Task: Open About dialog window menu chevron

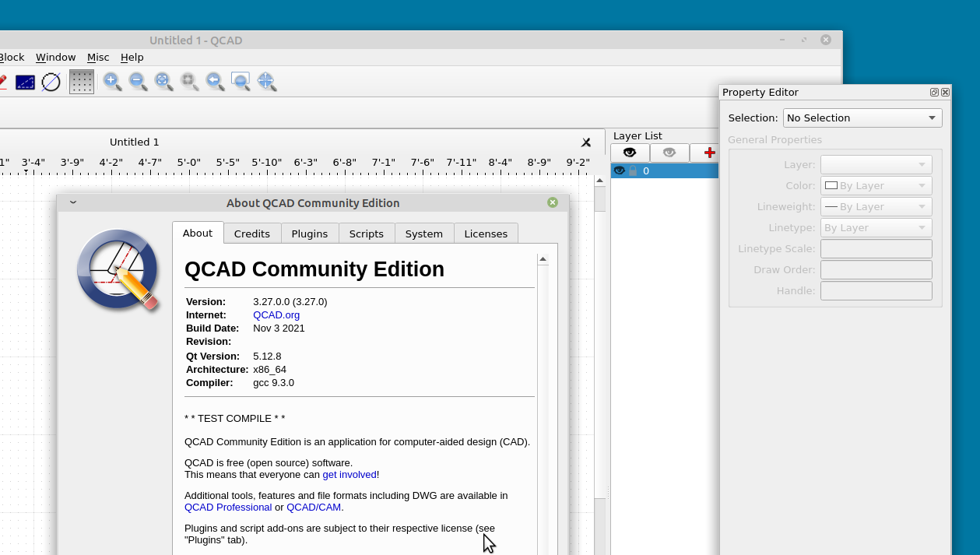Action: point(72,202)
